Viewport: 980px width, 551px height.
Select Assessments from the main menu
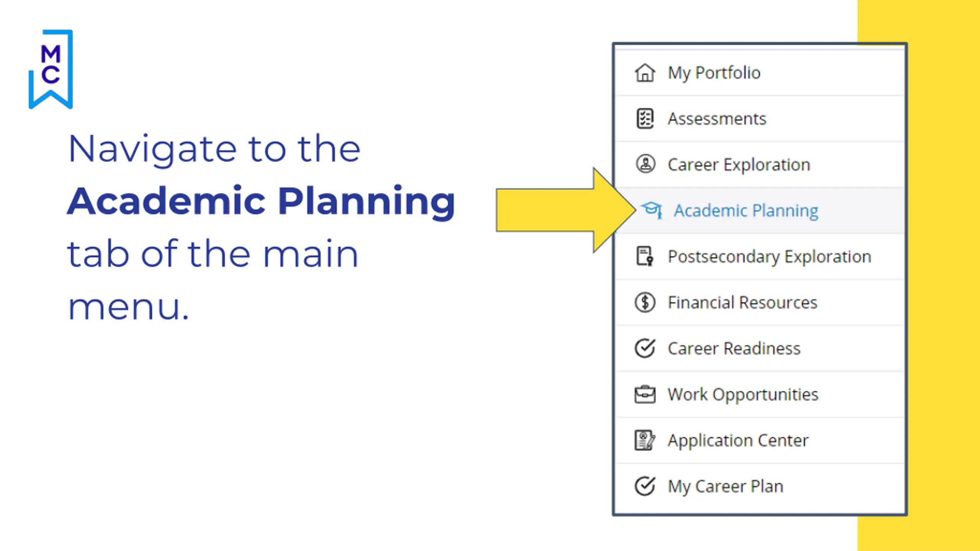point(717,119)
